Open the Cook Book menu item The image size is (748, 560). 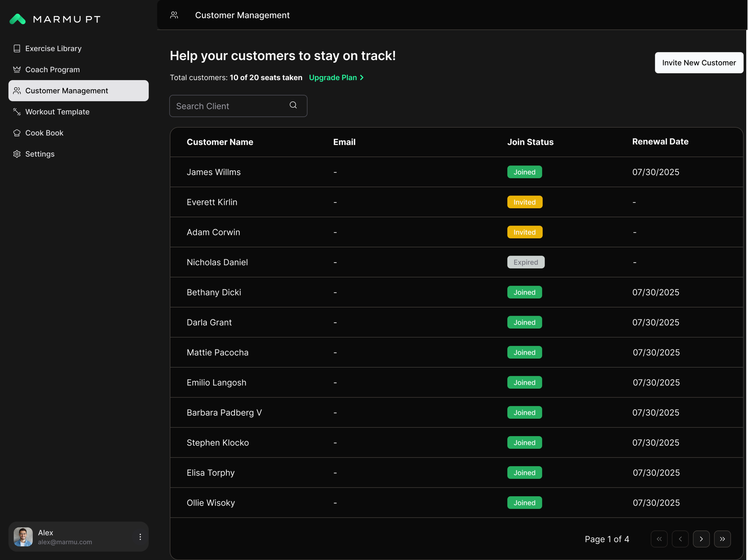(44, 133)
